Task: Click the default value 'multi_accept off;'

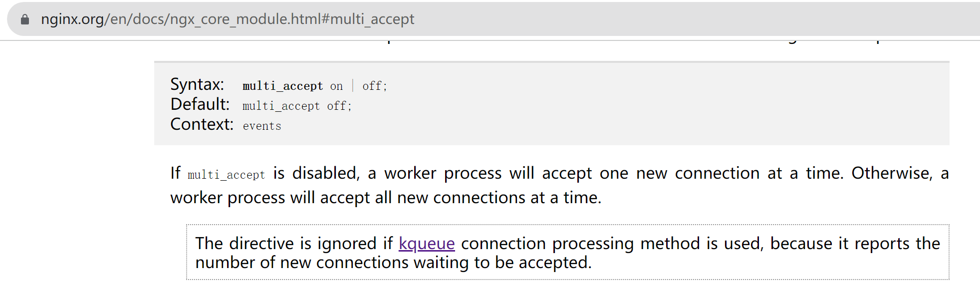Action: coord(297,106)
